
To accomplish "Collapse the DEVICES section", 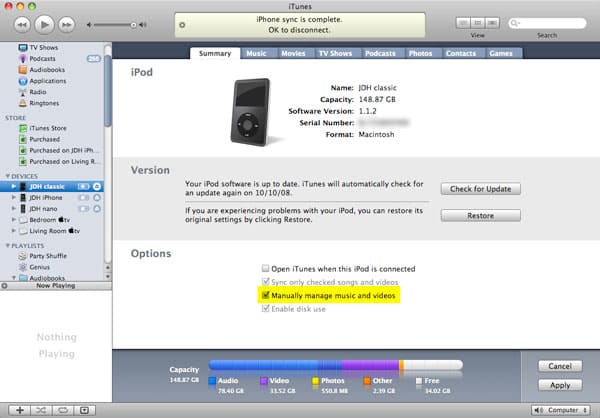I will click(7, 174).
